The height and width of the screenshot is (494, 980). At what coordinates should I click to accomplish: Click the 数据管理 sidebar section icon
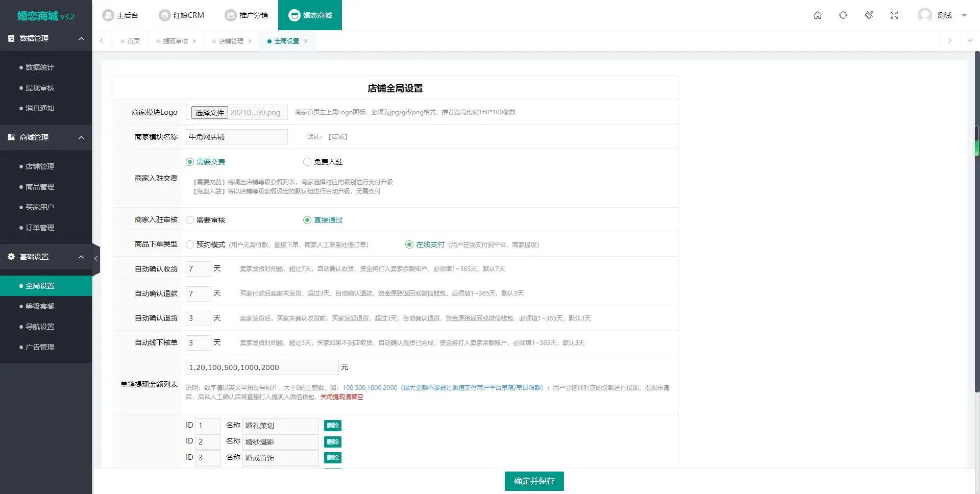11,38
